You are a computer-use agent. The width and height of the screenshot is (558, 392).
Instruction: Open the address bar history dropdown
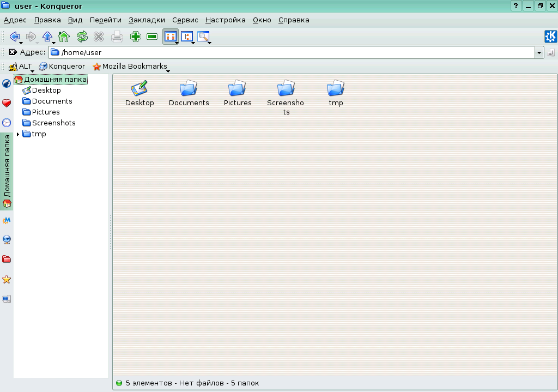coord(539,53)
